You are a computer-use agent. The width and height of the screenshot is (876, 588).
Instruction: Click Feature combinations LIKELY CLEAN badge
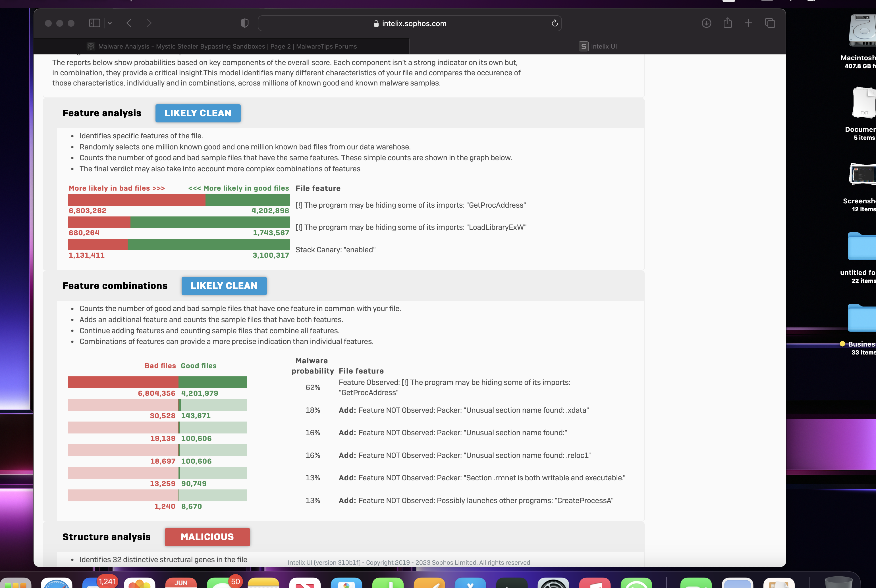(224, 286)
